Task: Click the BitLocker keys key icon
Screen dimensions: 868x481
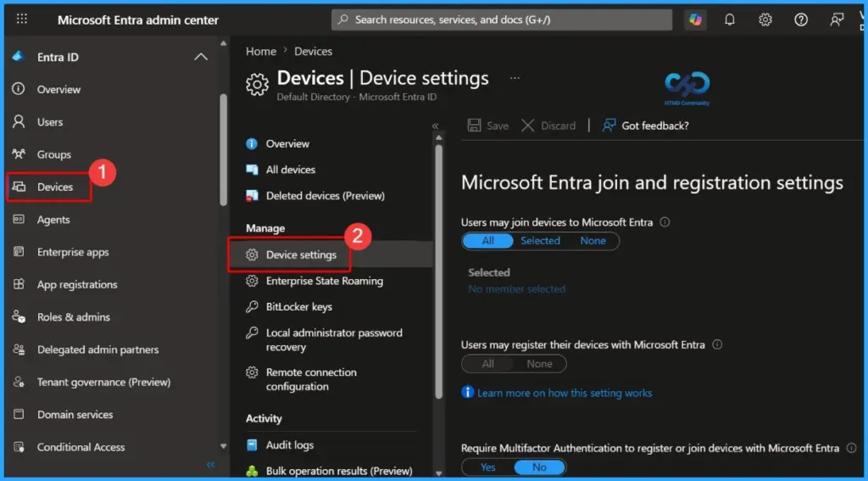Action: [252, 306]
